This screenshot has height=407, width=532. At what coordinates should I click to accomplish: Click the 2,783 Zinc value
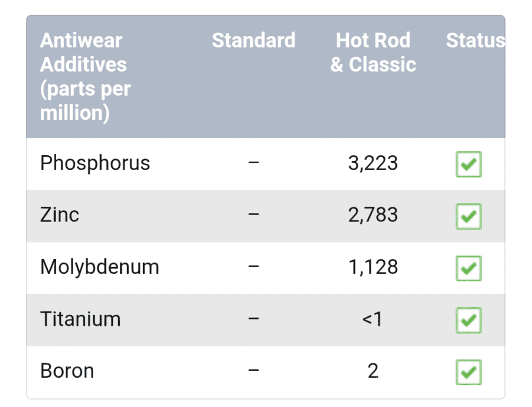(373, 215)
